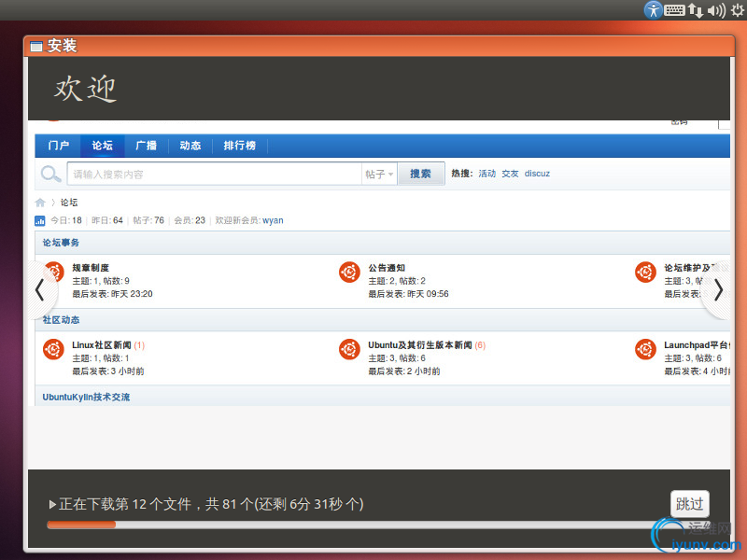
Task: Open the sound volume indicator
Action: coord(716,10)
